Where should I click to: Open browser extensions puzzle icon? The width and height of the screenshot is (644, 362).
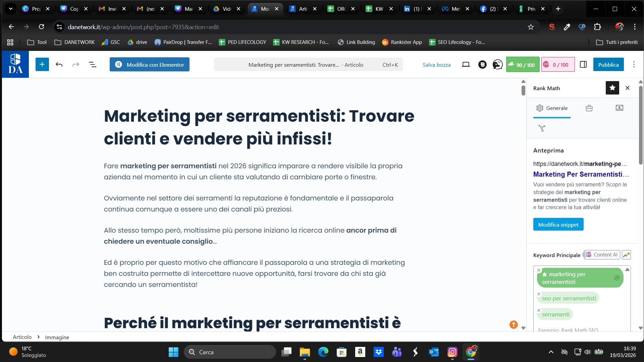[597, 27]
